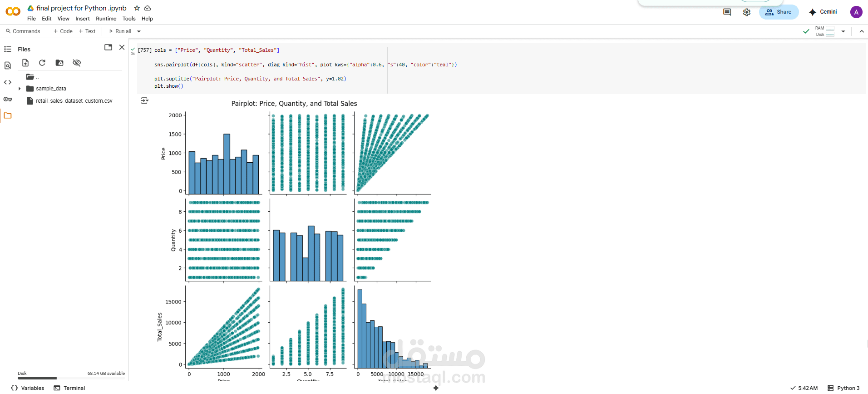Click the pairplot output image
Screen dimensions: 868x394
tap(294, 241)
